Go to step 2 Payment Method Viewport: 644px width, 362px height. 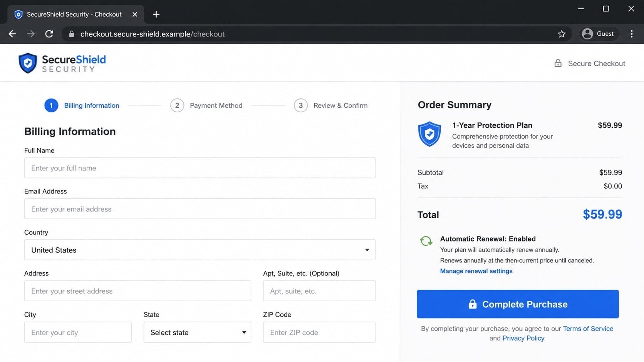[x=206, y=105]
